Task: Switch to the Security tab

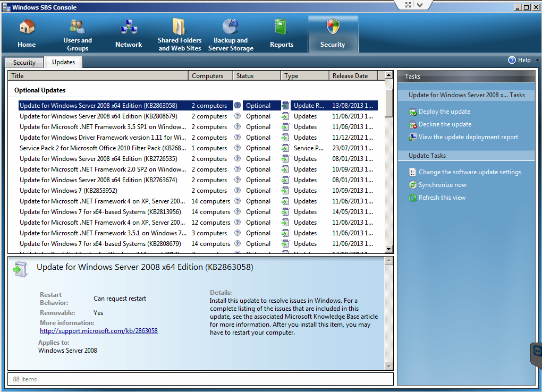Action: pos(24,63)
